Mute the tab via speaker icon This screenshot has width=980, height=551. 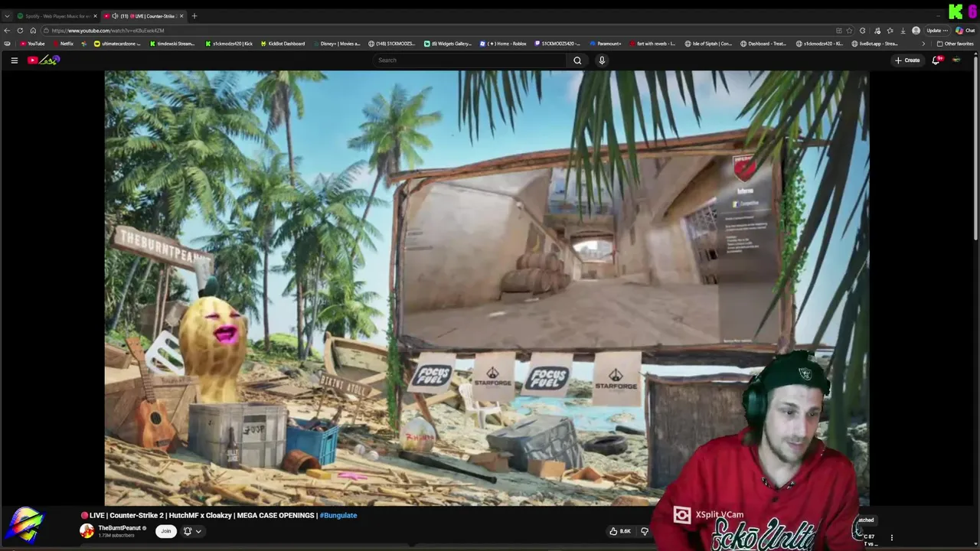tap(115, 16)
